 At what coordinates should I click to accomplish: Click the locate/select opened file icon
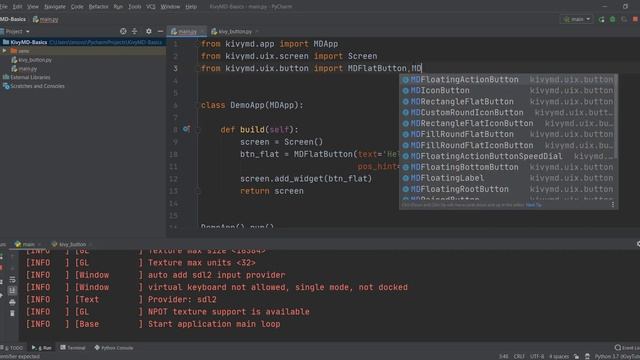pos(123,31)
